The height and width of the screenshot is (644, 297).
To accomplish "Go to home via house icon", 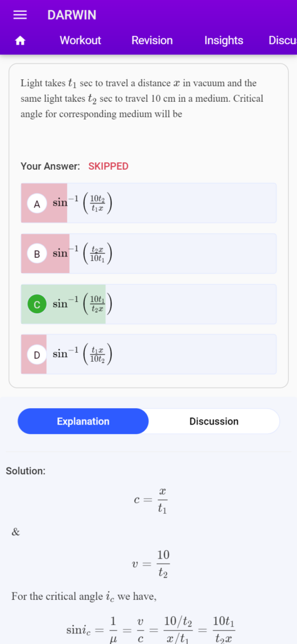I will point(19,41).
